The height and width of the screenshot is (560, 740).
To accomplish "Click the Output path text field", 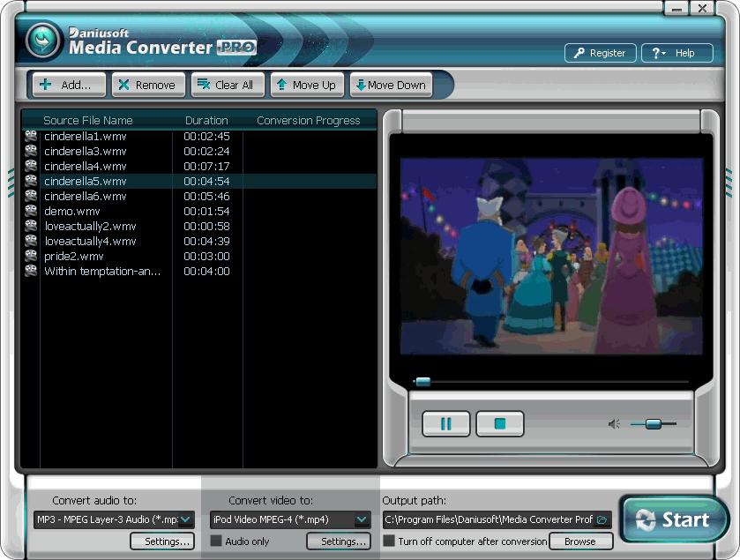I will point(489,519).
